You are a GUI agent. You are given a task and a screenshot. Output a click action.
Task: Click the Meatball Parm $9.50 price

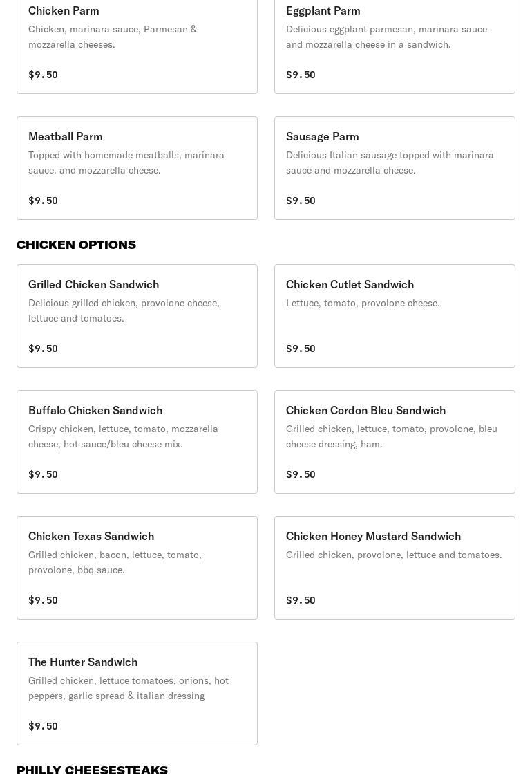43,201
